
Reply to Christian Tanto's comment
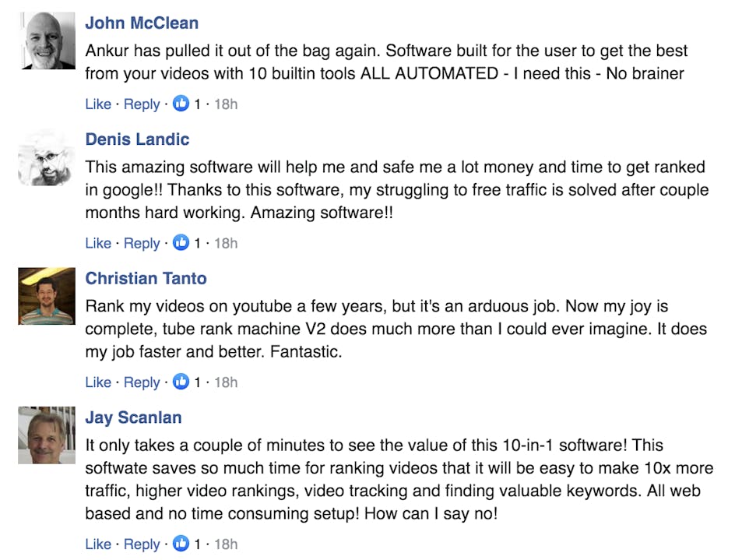tap(142, 382)
